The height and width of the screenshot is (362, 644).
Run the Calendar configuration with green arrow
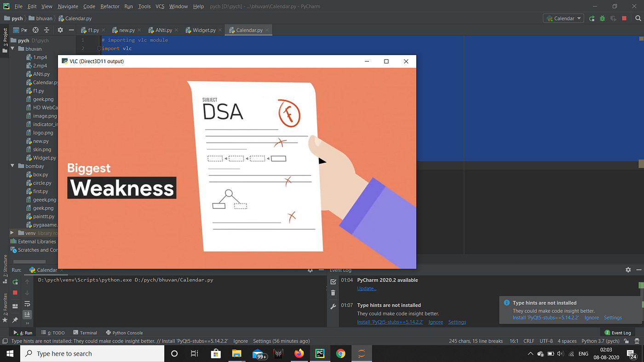point(592,18)
